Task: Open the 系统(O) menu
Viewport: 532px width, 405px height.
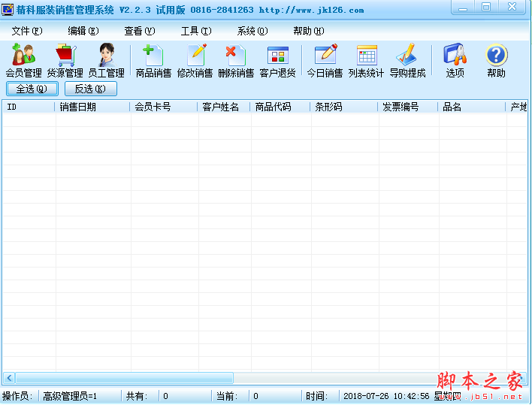Action: pos(252,32)
